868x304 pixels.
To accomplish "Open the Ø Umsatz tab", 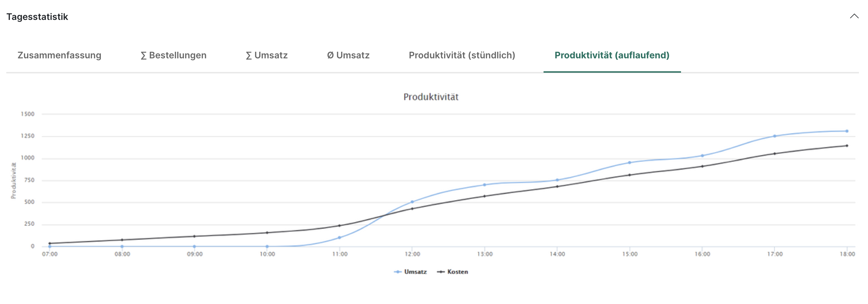I will [x=348, y=55].
